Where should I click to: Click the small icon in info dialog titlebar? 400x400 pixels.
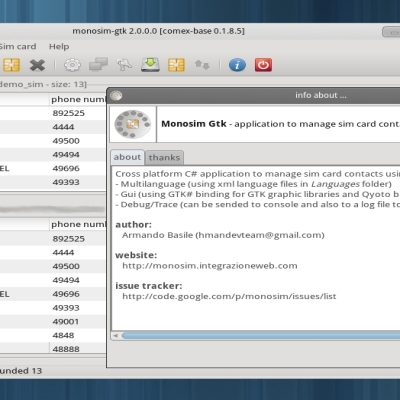pos(116,96)
